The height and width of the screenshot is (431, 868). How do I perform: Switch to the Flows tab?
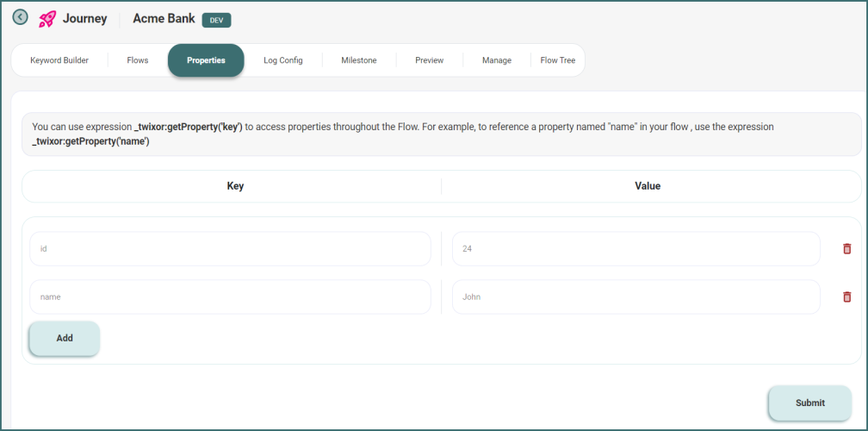tap(138, 60)
